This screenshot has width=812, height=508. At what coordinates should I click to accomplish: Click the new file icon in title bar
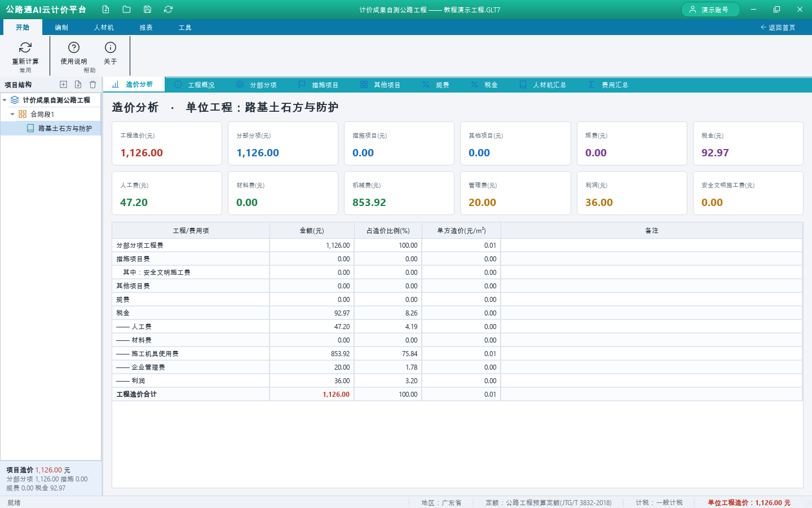click(105, 10)
